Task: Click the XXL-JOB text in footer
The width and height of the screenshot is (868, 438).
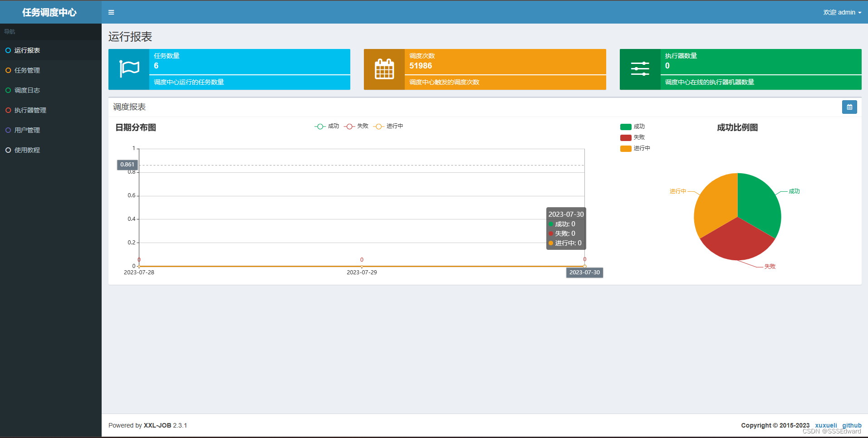Action: (157, 425)
